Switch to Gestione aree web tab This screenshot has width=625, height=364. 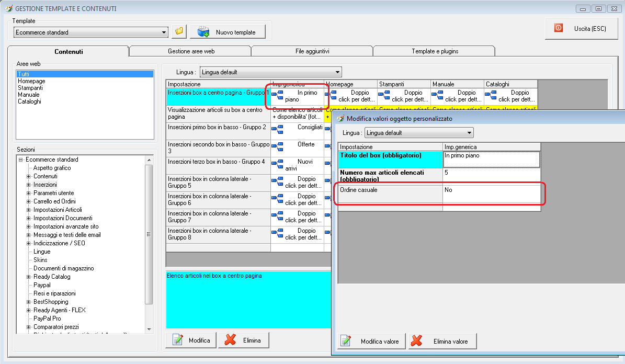click(191, 51)
